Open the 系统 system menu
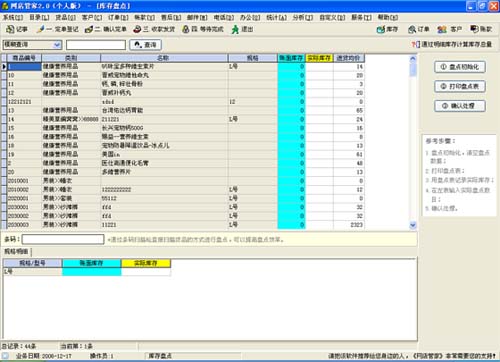This screenshot has height=362, width=500. pyautogui.click(x=13, y=17)
